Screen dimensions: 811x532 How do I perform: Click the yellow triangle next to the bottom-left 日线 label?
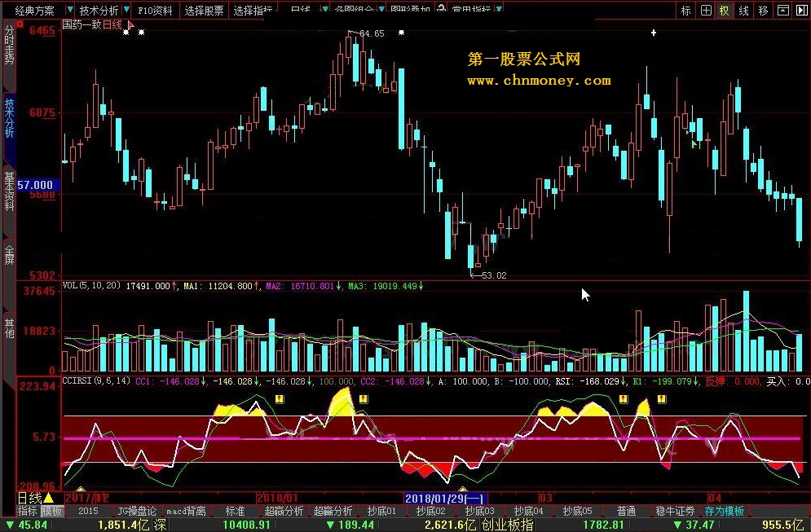[x=49, y=498]
